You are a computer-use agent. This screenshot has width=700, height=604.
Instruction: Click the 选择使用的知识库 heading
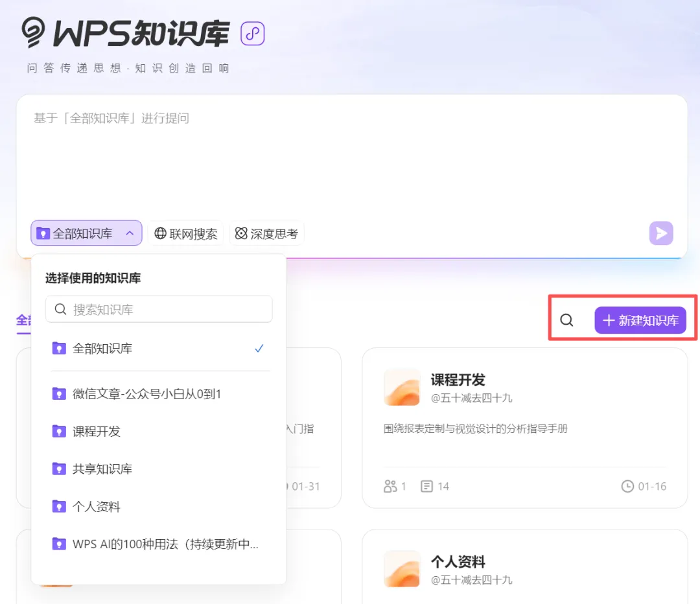tap(93, 278)
